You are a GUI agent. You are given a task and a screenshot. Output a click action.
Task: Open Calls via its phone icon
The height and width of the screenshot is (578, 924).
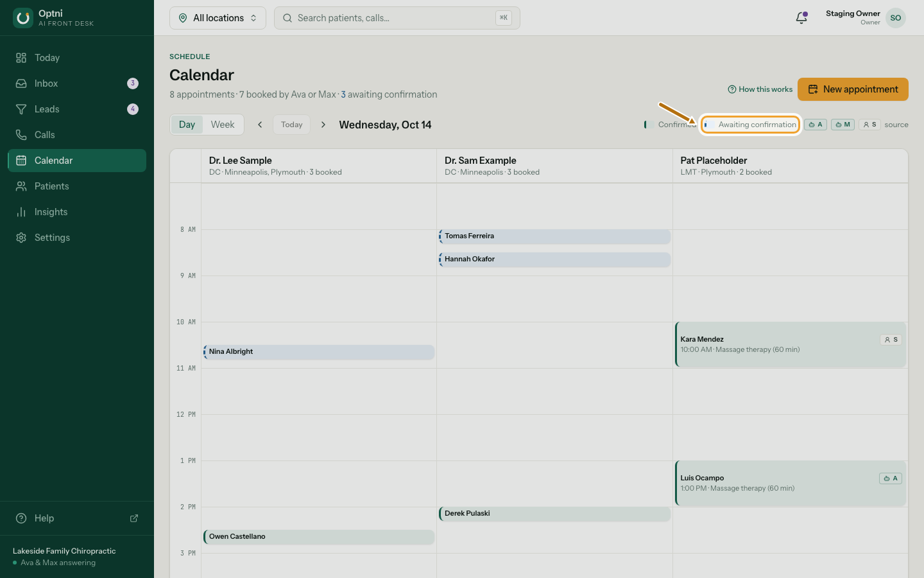[x=21, y=135]
